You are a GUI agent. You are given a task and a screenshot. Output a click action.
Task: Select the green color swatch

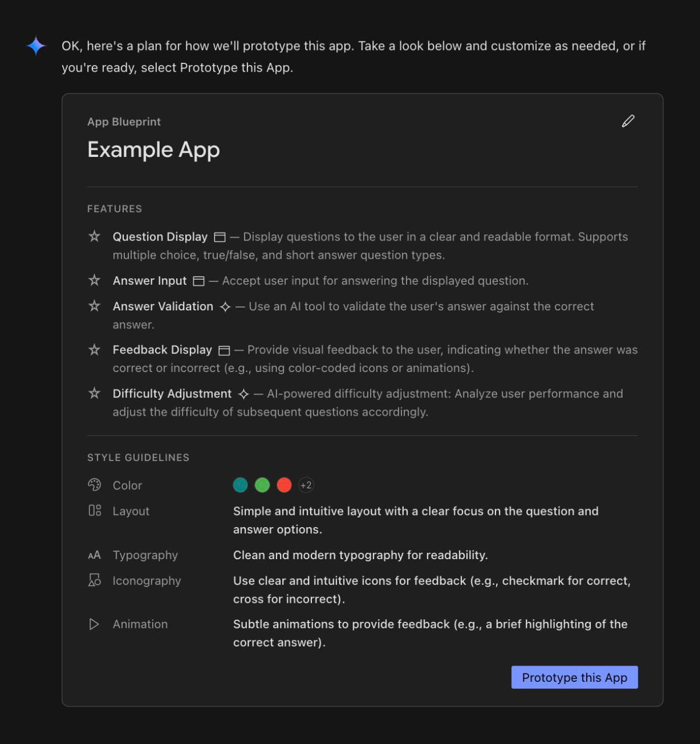point(263,485)
